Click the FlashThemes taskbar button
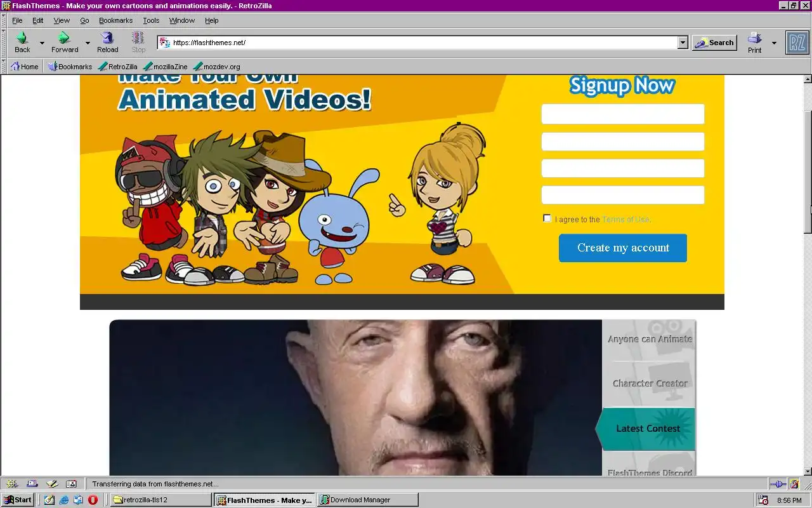This screenshot has width=812, height=508. coord(264,500)
